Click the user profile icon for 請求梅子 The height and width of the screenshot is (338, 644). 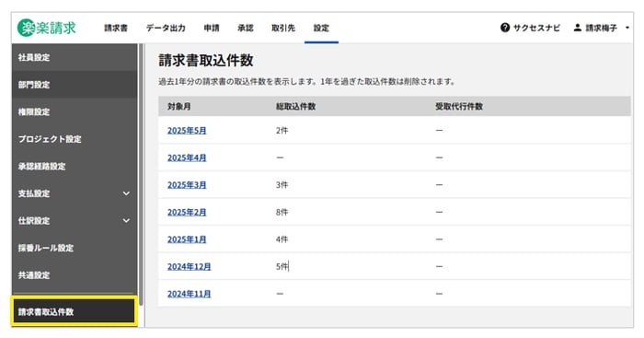(578, 28)
